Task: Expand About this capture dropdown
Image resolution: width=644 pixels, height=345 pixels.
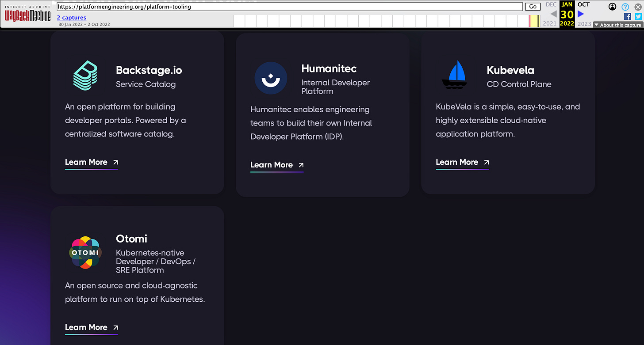Action: 618,25
